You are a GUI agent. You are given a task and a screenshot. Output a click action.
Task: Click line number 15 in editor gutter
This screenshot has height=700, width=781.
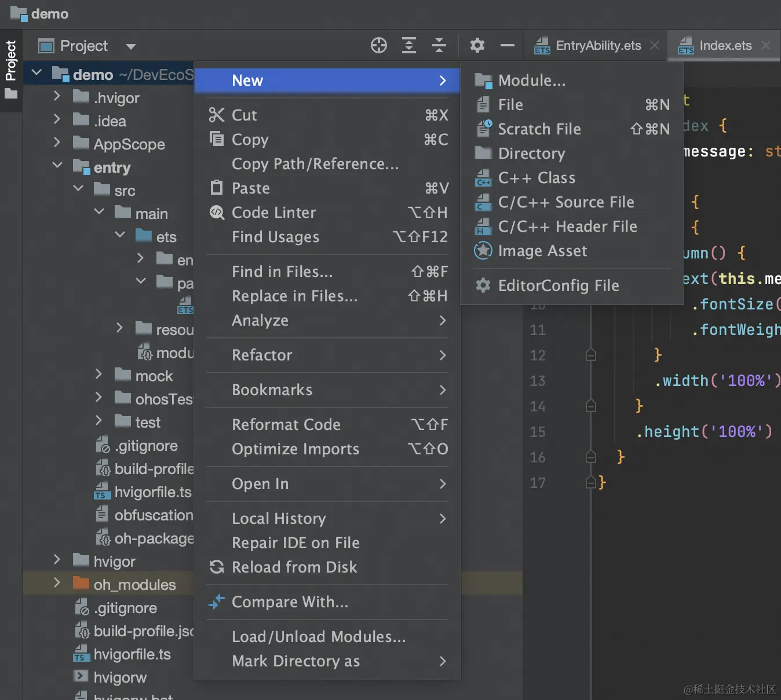coord(538,432)
